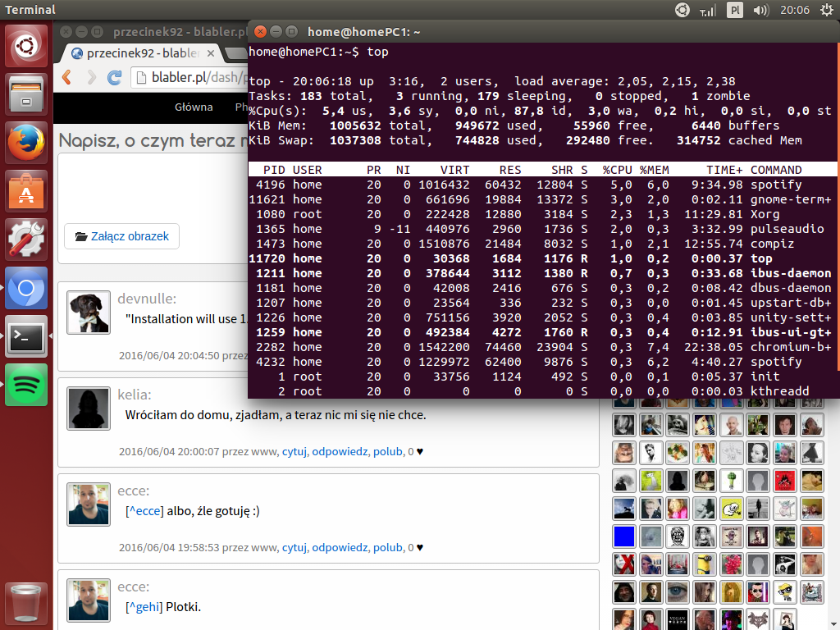Open the Trash in the launcher

point(26,605)
